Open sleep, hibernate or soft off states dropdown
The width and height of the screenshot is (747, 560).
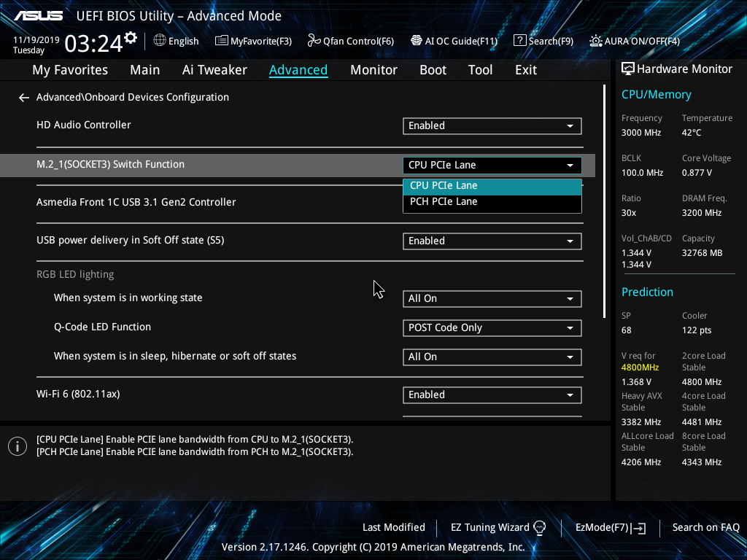point(492,357)
